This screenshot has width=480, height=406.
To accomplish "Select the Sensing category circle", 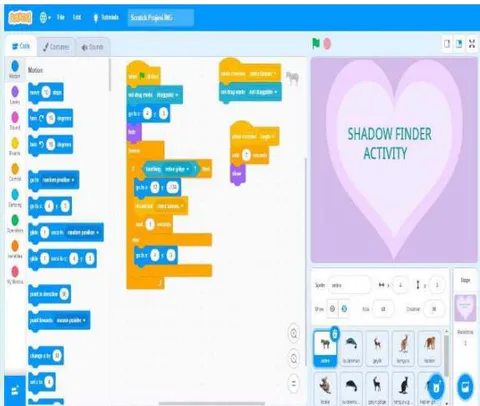I will [x=15, y=194].
